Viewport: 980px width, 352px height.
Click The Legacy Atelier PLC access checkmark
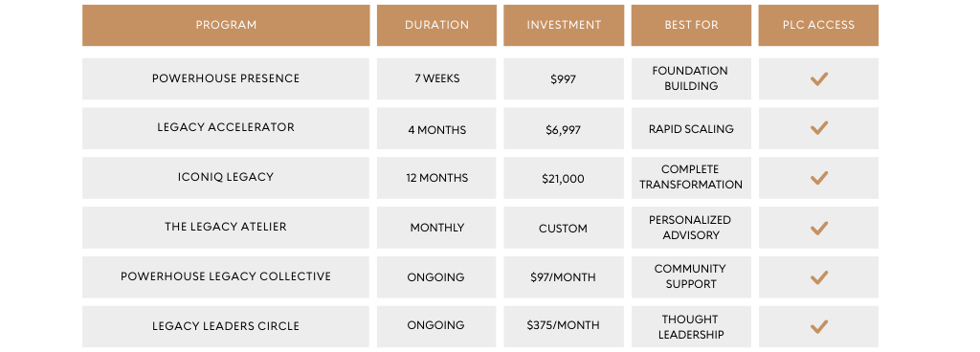[x=819, y=228]
